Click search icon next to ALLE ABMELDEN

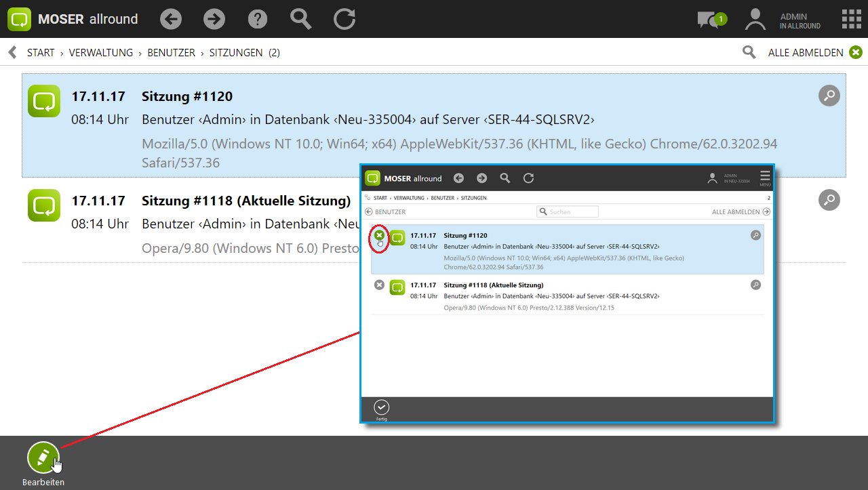(x=749, y=52)
